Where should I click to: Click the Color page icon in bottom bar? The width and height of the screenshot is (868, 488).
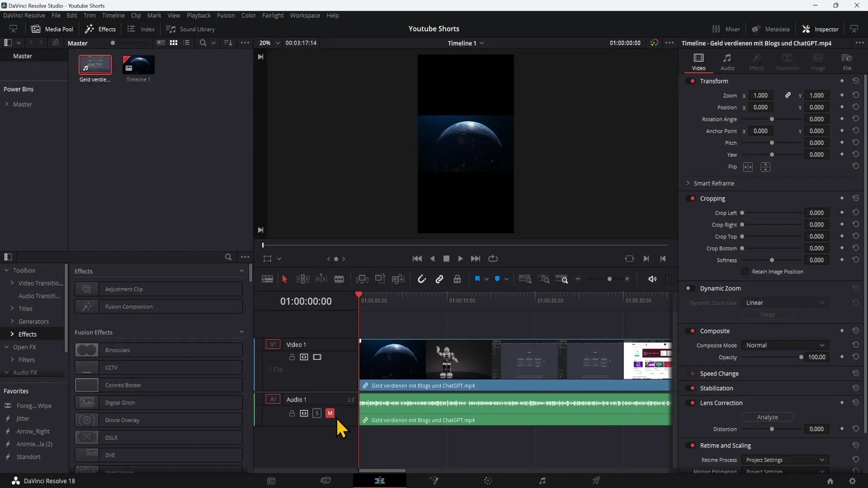488,480
